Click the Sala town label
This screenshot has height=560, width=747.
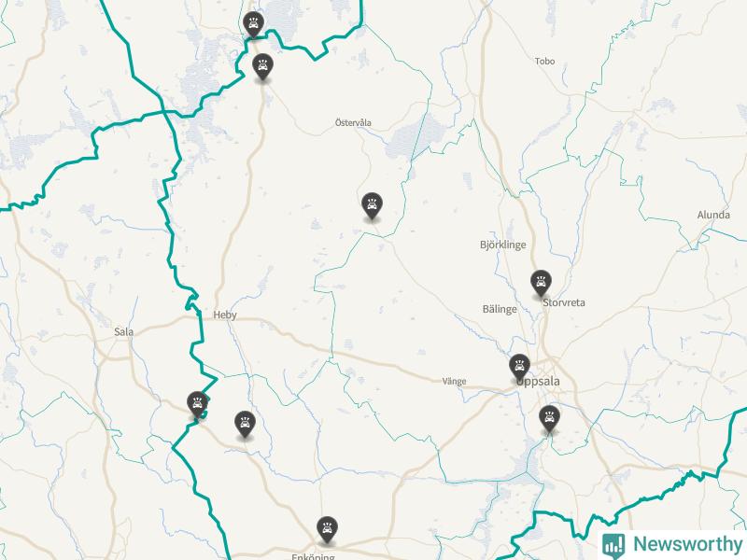point(124,332)
